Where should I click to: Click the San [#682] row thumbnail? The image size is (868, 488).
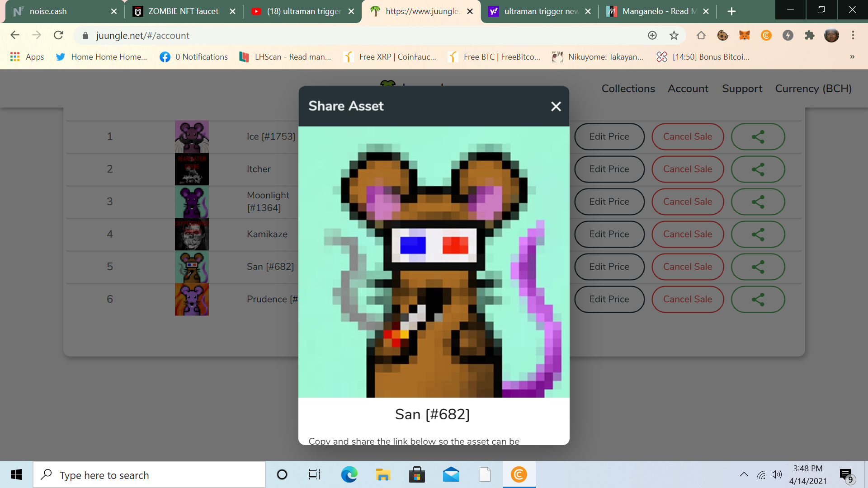tap(192, 267)
